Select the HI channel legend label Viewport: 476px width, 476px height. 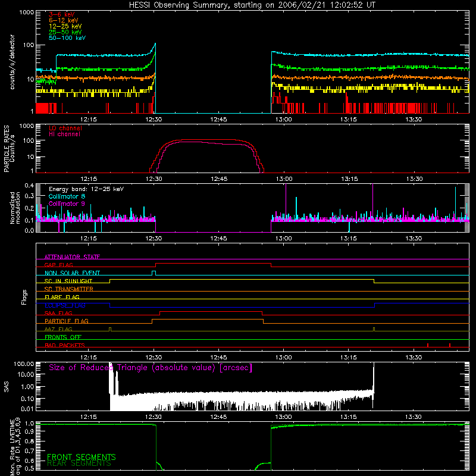point(64,134)
